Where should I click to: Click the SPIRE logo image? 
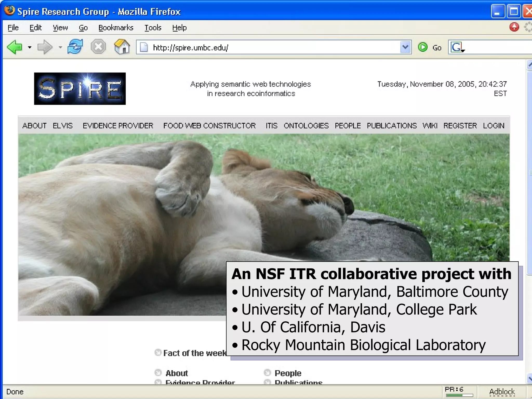80,89
